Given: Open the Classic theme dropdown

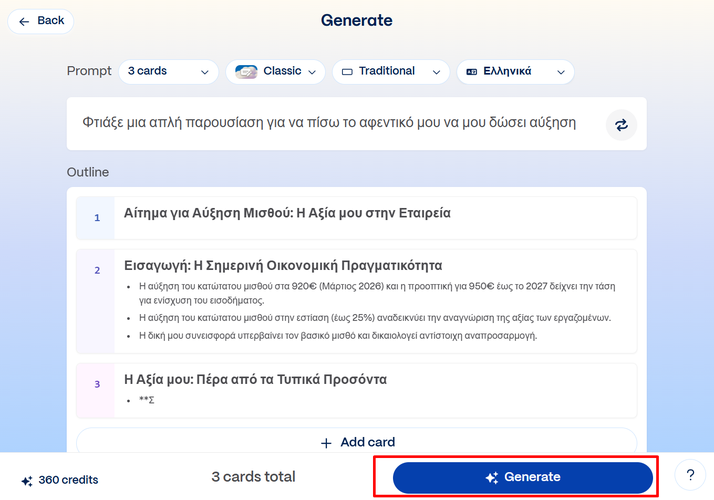Looking at the screenshot, I should (x=276, y=72).
